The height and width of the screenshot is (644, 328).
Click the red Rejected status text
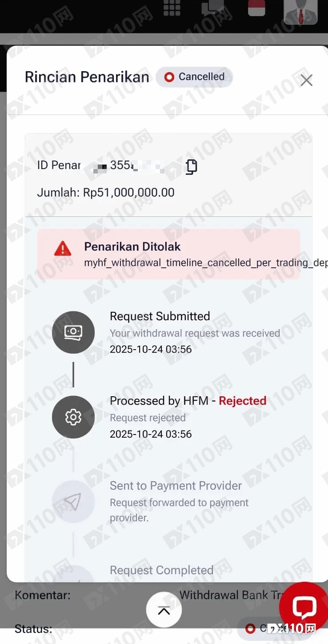pos(243,401)
